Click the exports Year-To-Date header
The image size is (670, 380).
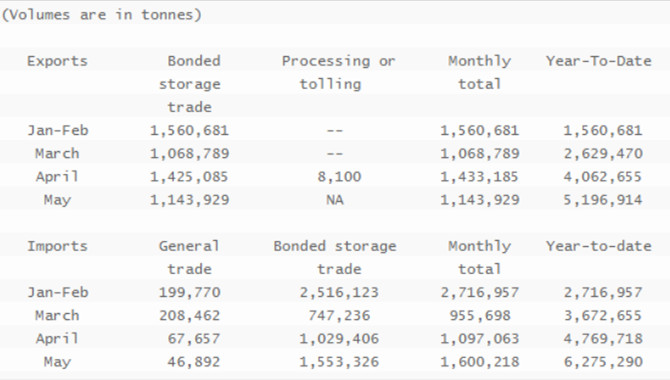tap(599, 61)
